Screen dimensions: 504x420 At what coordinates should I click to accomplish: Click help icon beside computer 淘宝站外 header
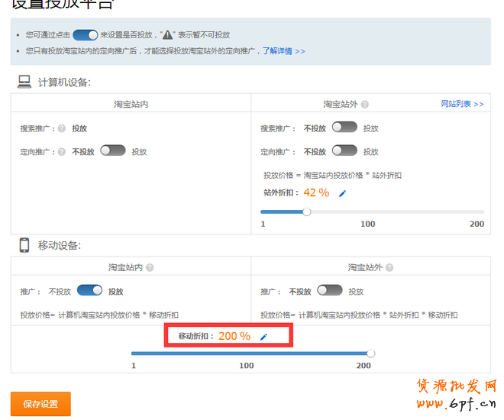point(365,105)
